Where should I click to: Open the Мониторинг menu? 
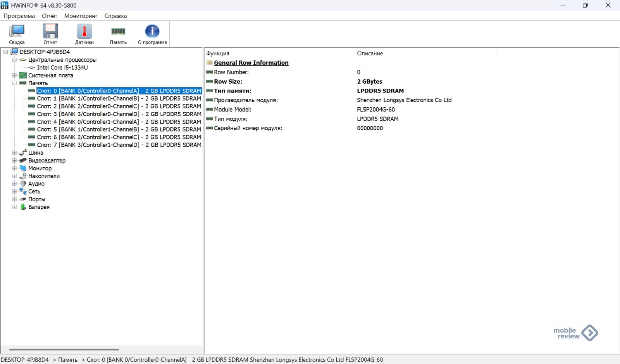(81, 16)
